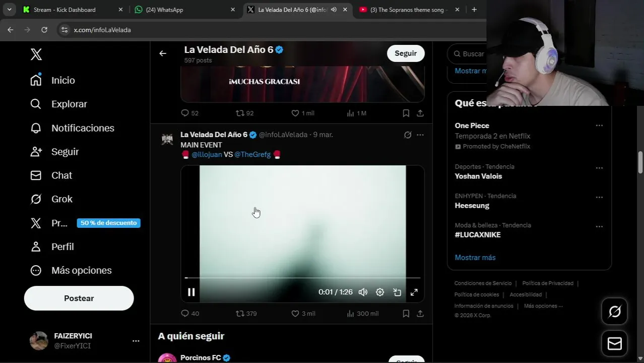Open Más opciones menu
The image size is (644, 363).
click(71, 270)
